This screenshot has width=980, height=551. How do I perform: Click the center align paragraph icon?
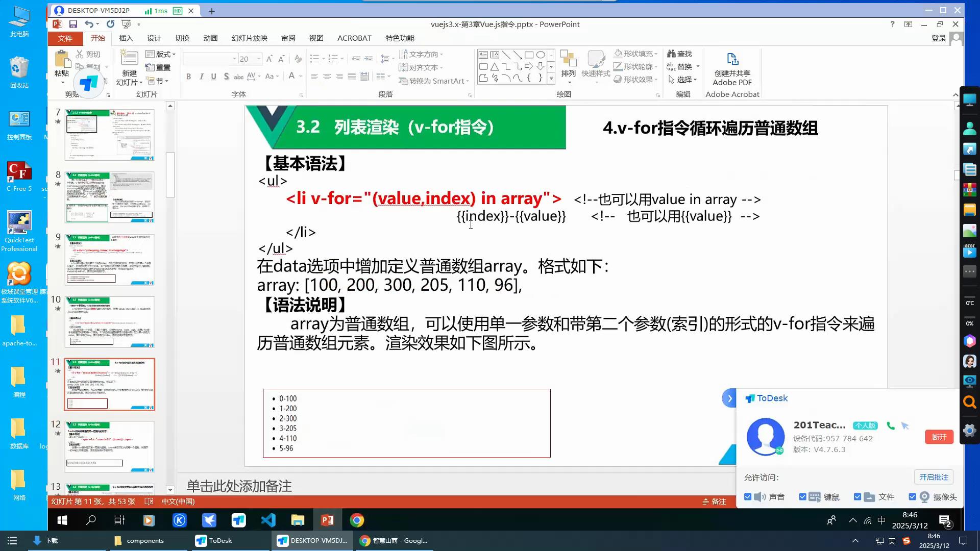coord(327,77)
